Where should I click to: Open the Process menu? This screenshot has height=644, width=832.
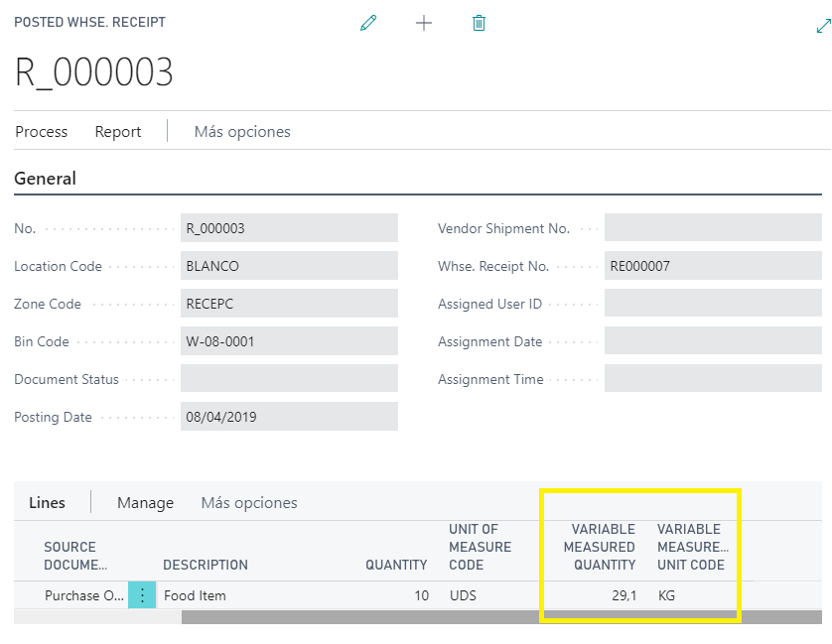[42, 132]
